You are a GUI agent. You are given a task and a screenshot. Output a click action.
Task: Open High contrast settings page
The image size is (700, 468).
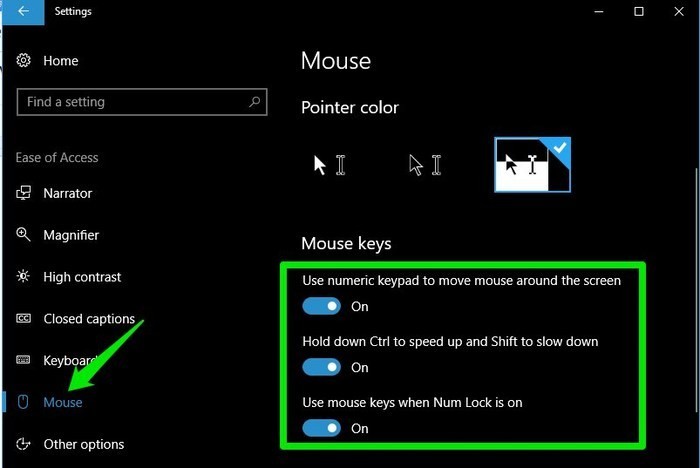coord(82,277)
